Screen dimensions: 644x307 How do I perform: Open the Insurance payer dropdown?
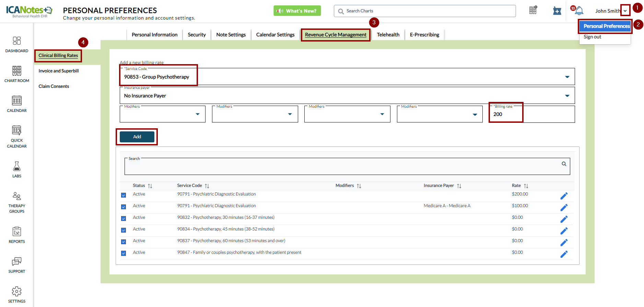(567, 96)
